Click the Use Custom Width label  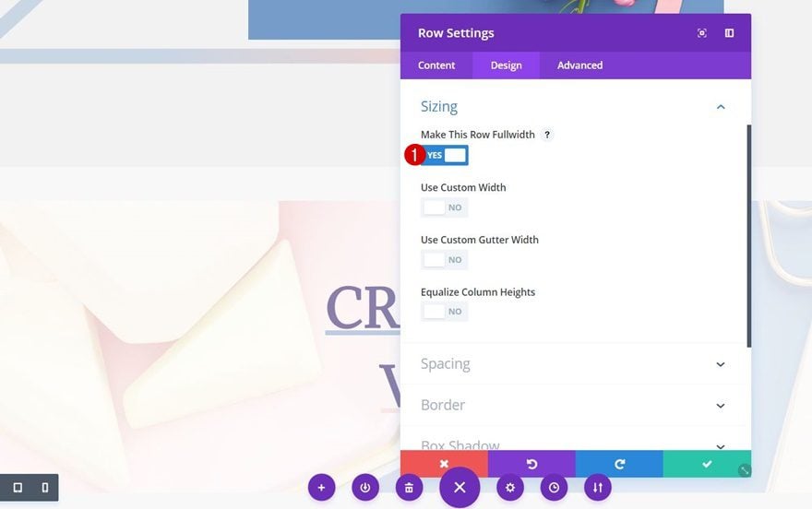[463, 187]
